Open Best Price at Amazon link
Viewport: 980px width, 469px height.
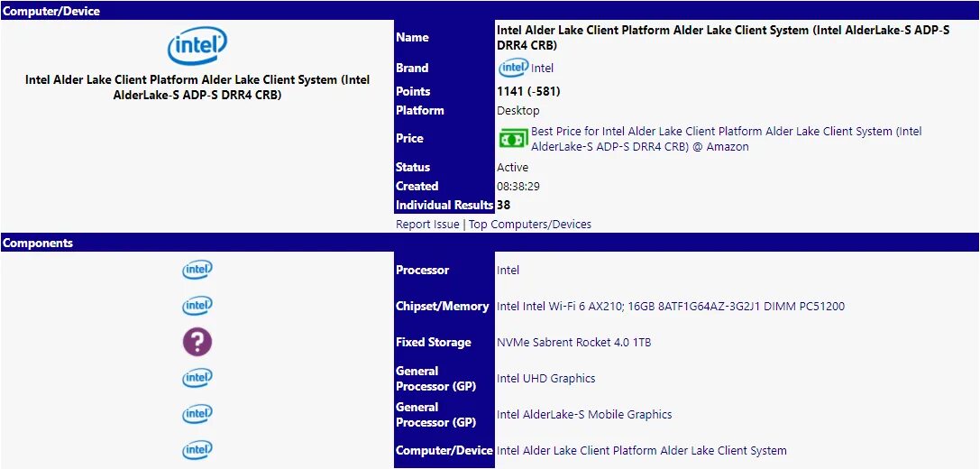727,139
